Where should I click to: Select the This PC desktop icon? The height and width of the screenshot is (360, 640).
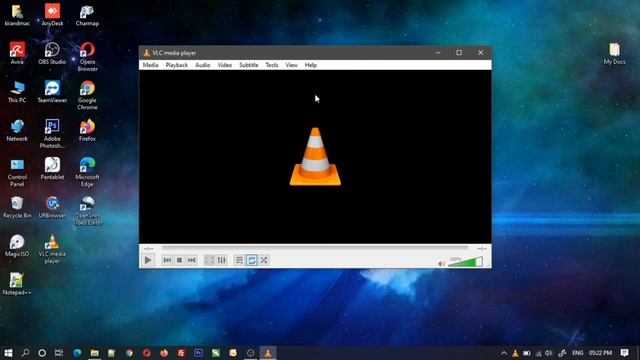[17, 91]
